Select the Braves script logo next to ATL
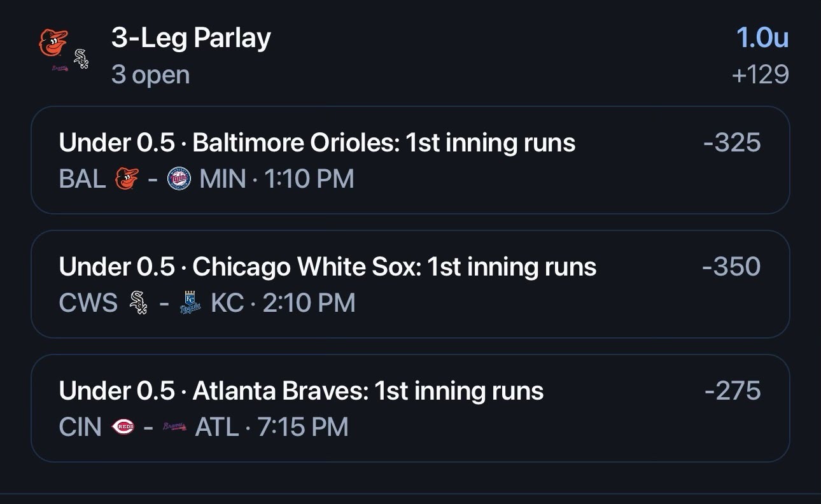This screenshot has height=504, width=821. 174,426
